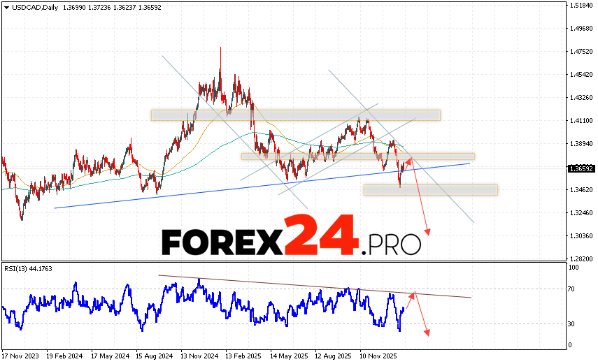Image resolution: width=598 pixels, height=364 pixels.
Task: Select the brown descending RSI trendline
Action: pos(315,286)
